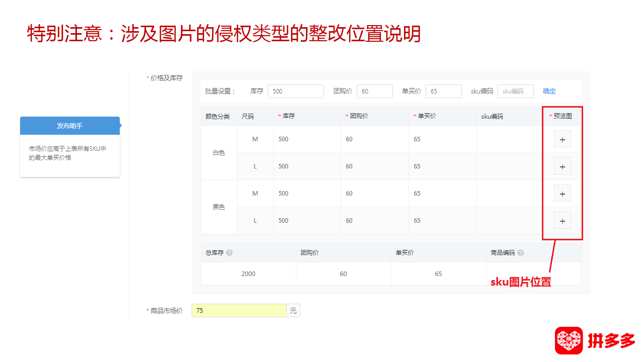Add preview image for 白色 M row
Image resolution: width=644 pixels, height=362 pixels.
(562, 139)
